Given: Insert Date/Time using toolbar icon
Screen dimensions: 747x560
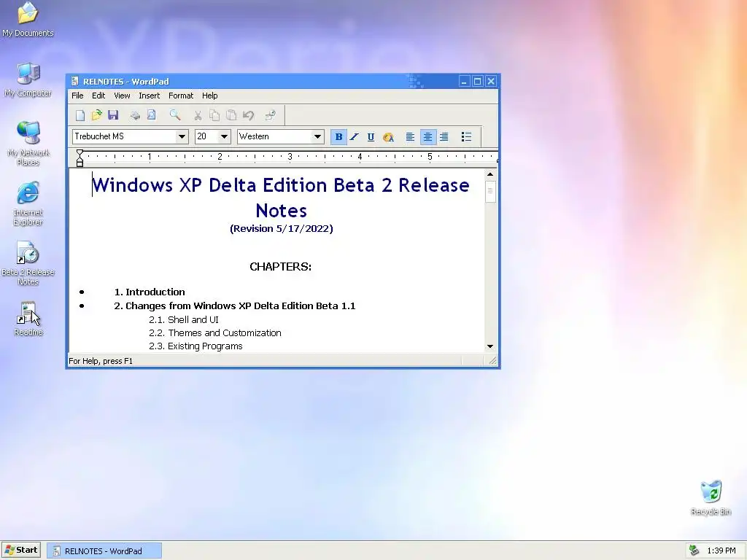Looking at the screenshot, I should tap(271, 115).
